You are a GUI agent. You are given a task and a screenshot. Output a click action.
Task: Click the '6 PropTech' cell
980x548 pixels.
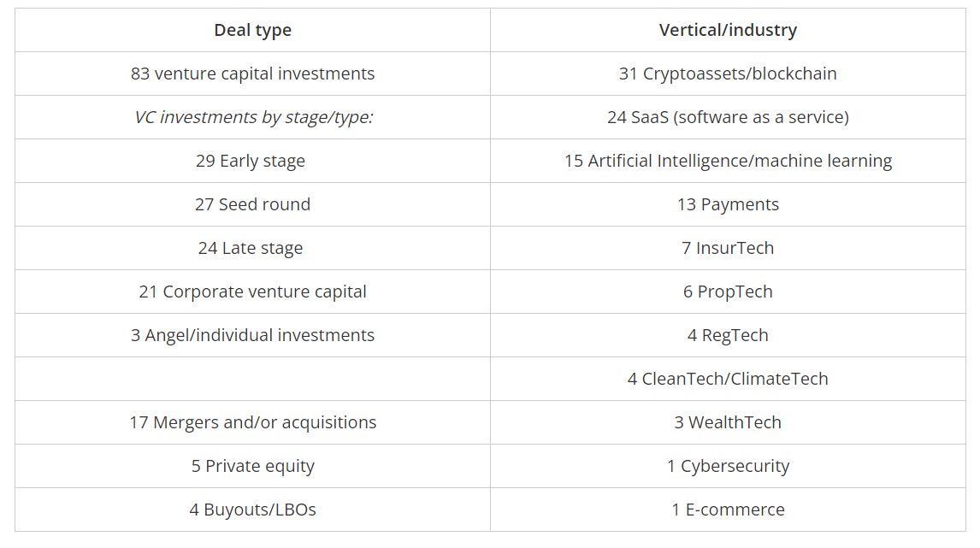[x=728, y=292]
